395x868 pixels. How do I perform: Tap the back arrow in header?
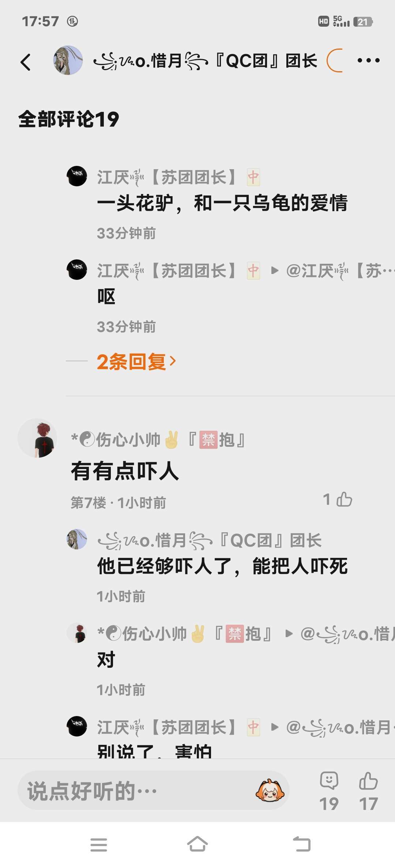tap(26, 62)
